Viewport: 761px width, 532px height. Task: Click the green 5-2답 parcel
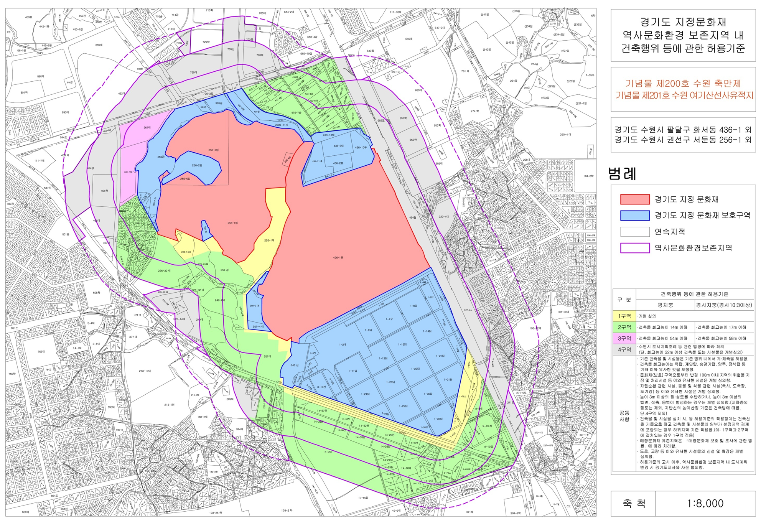coord(328,452)
